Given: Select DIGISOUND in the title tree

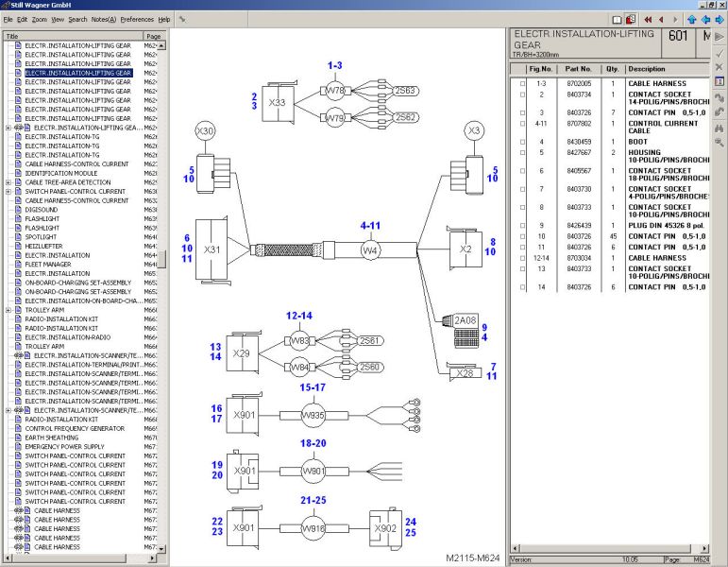Looking at the screenshot, I should pyautogui.click(x=42, y=210).
